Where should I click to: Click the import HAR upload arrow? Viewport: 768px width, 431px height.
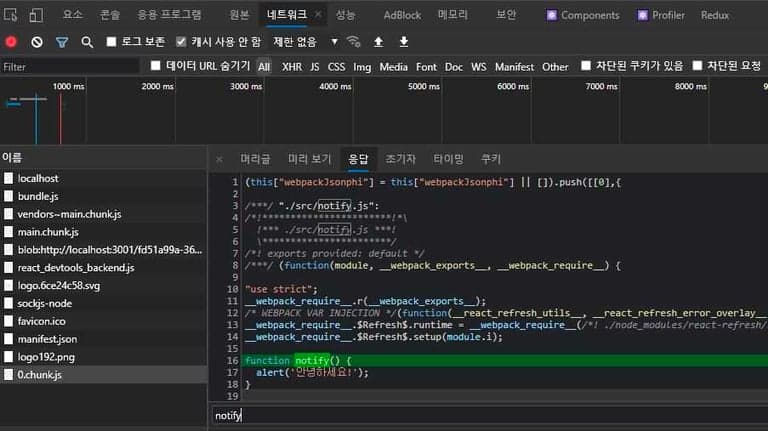(378, 42)
